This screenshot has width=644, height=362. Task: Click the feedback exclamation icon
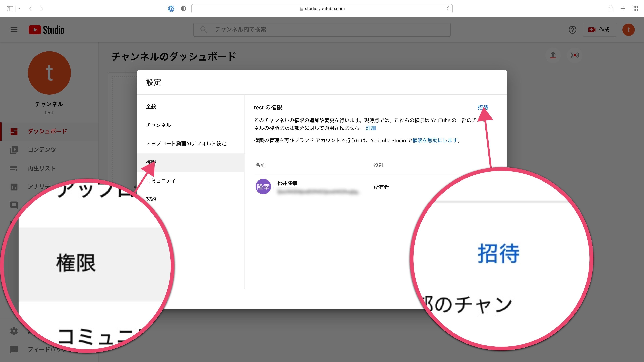14,349
